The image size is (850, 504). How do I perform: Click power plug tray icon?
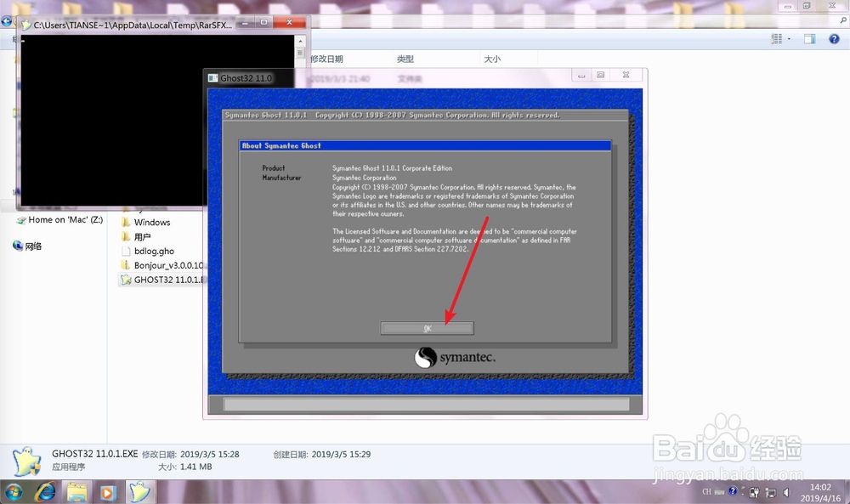[753, 493]
